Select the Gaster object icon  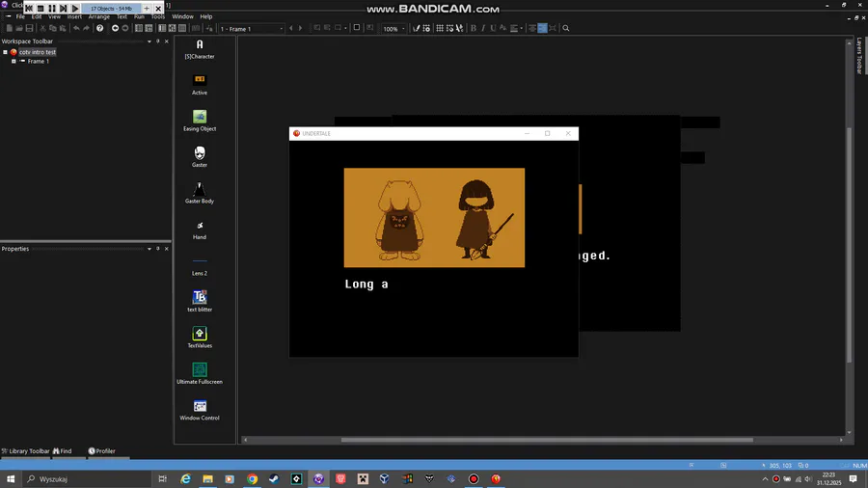[200, 153]
